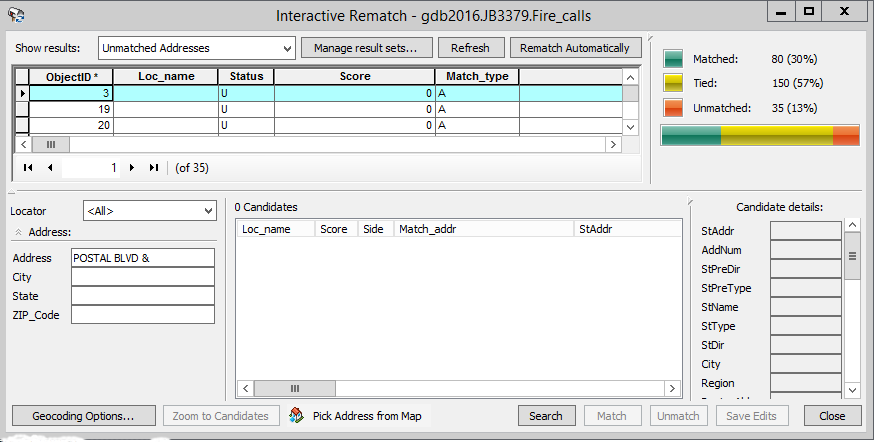
Task: Click the Unmatched orange color swatch
Action: coord(673,108)
